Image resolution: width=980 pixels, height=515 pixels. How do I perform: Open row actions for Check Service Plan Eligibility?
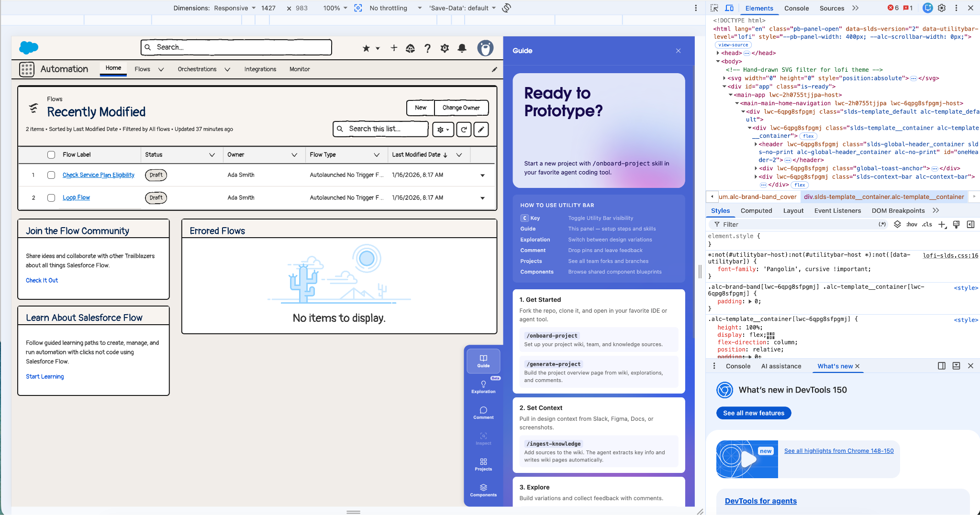[x=482, y=175]
